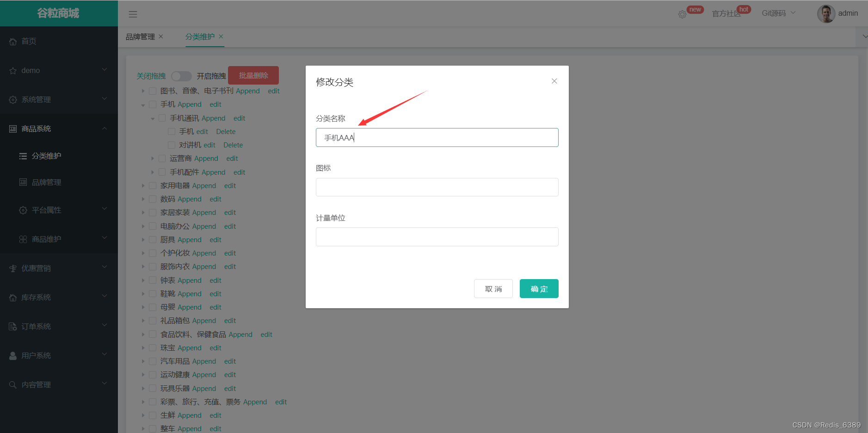Close the 分类维护 tab via its X
868x433 pixels.
coord(221,37)
